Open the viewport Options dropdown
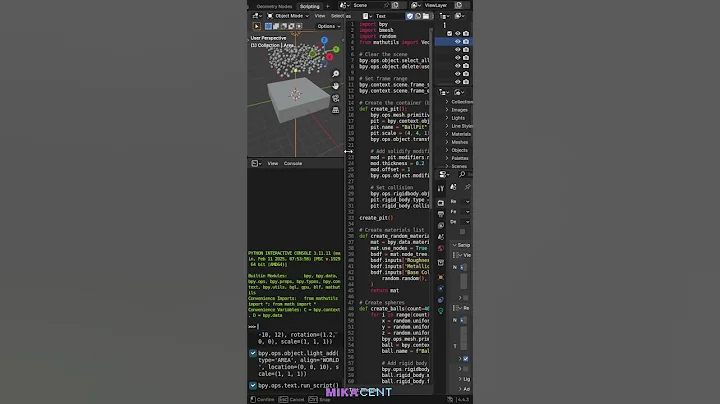Viewport: 720px width, 404px height. 328,26
